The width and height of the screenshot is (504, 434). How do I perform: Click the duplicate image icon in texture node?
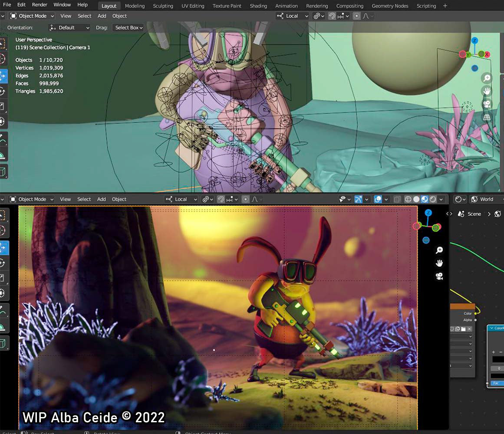tap(458, 329)
